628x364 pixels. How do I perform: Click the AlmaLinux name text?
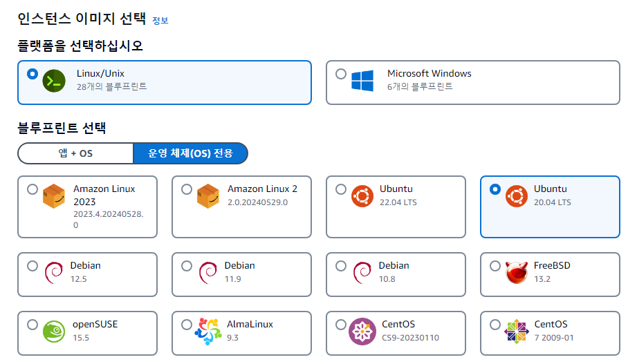pos(250,325)
